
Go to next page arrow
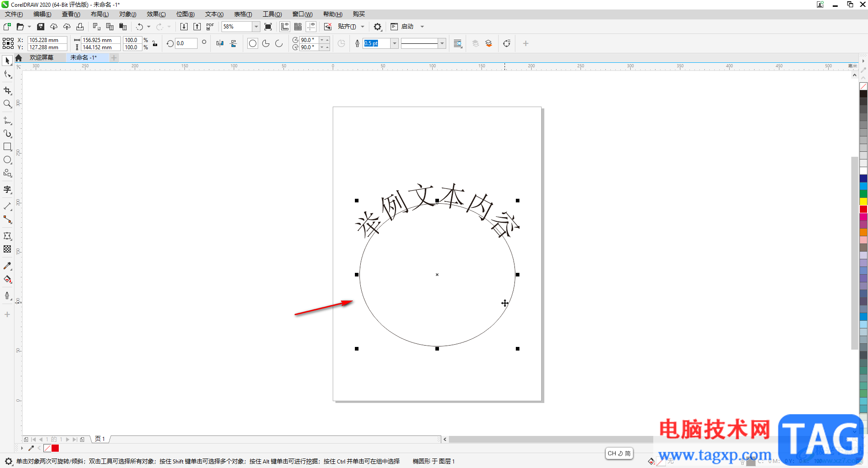tap(68, 439)
